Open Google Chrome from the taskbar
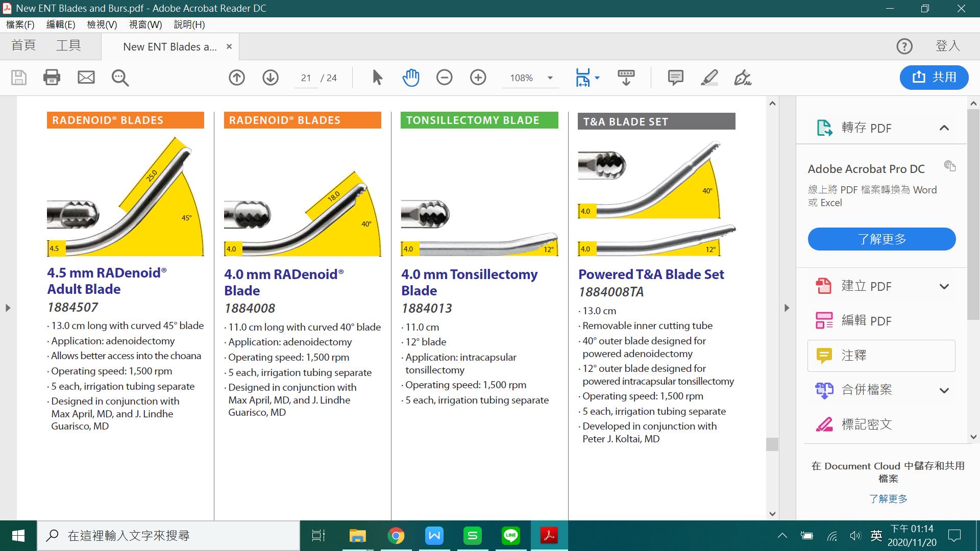 [x=396, y=536]
